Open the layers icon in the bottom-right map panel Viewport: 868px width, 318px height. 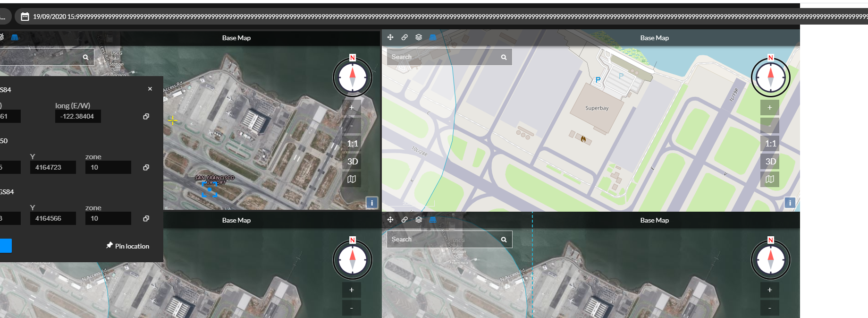tap(419, 220)
